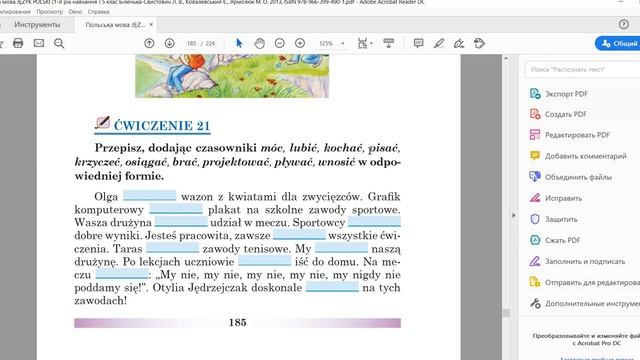The image size is (640, 360).
Task: Open Редактировать PDF tool
Action: [x=570, y=135]
